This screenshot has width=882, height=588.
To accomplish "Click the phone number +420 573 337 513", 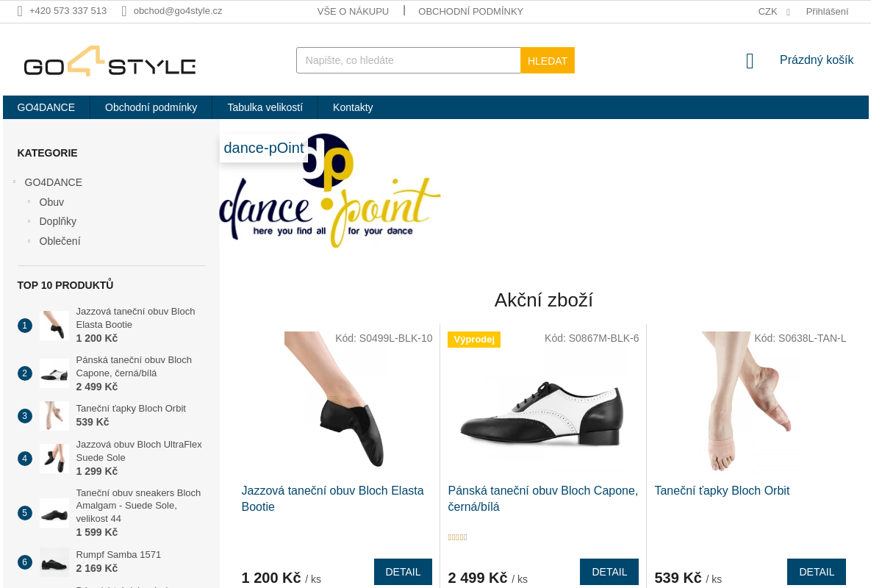I will (x=68, y=11).
